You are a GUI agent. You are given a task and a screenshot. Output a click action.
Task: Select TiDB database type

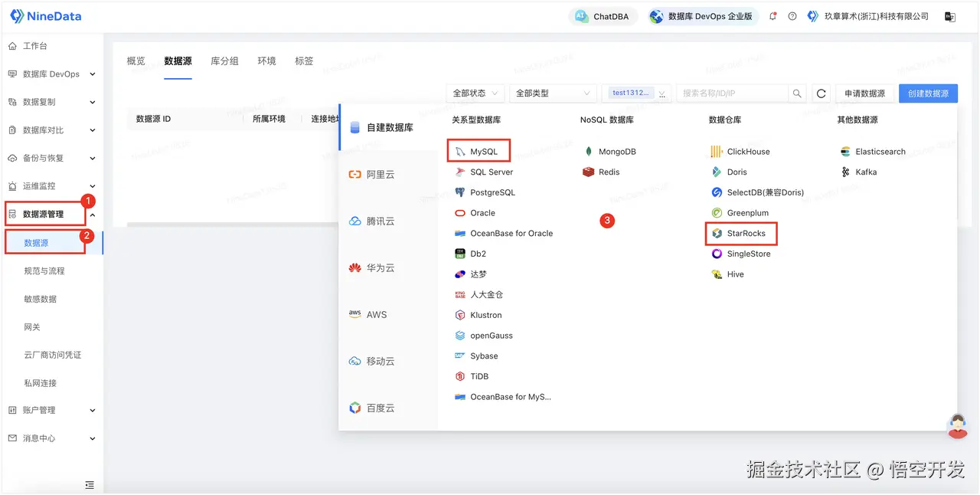pos(472,376)
